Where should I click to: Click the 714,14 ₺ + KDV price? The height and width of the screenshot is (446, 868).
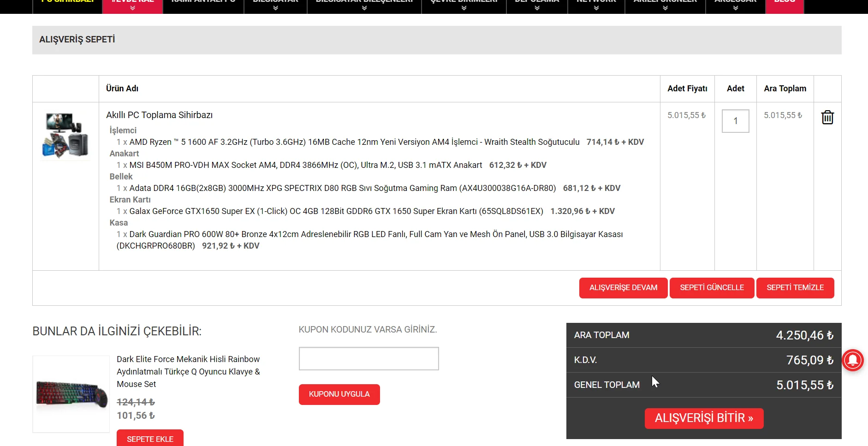(x=615, y=142)
